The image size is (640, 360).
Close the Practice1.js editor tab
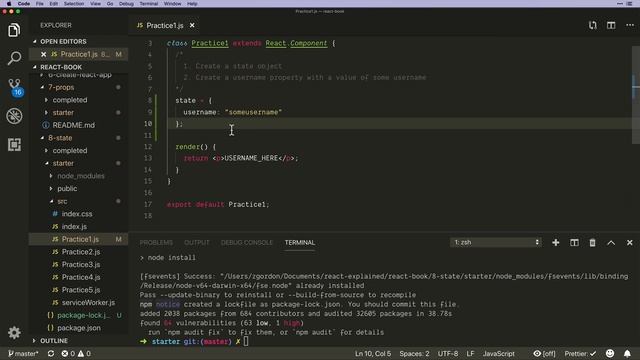[192, 25]
